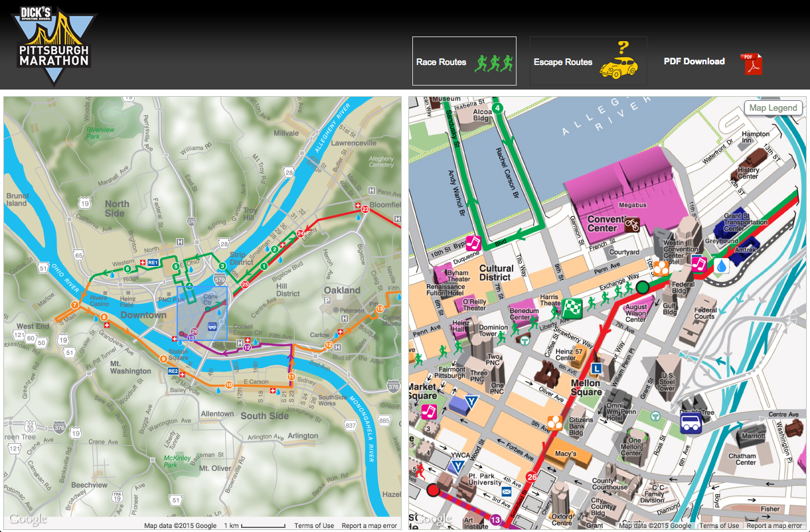Click the Mellon Square label

tap(586, 387)
